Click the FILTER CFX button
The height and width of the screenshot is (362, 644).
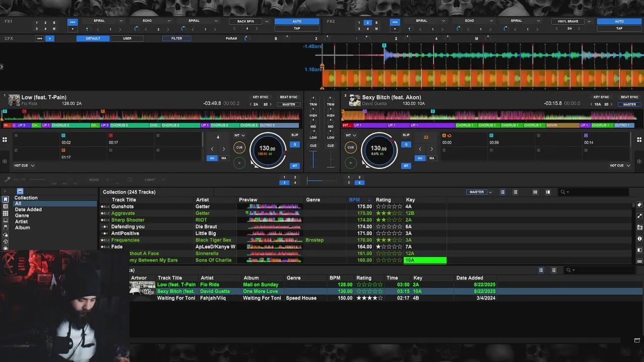[x=177, y=39]
